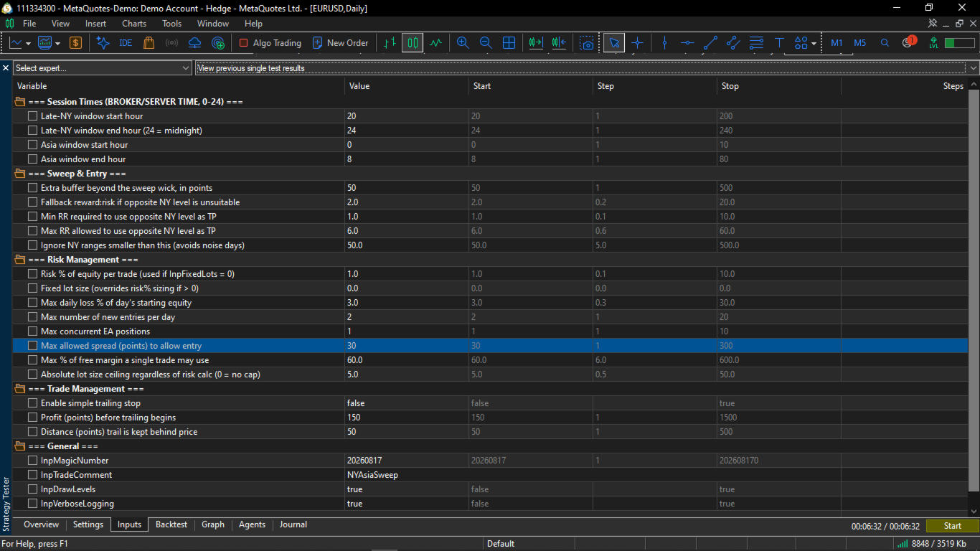Enable optimization for Extra buffer beyond sweep wick
The height and width of the screenshot is (551, 980).
(33, 188)
